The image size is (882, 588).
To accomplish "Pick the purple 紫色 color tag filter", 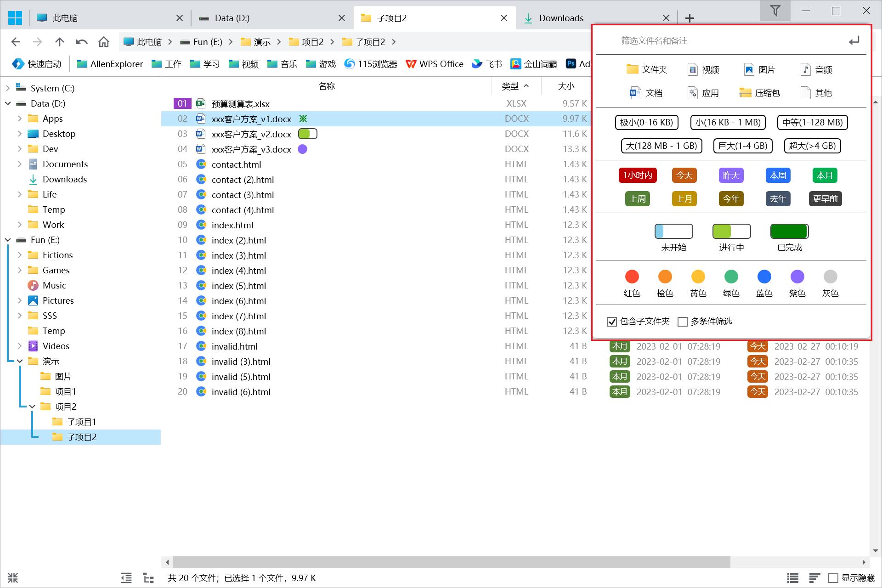I will tap(797, 277).
